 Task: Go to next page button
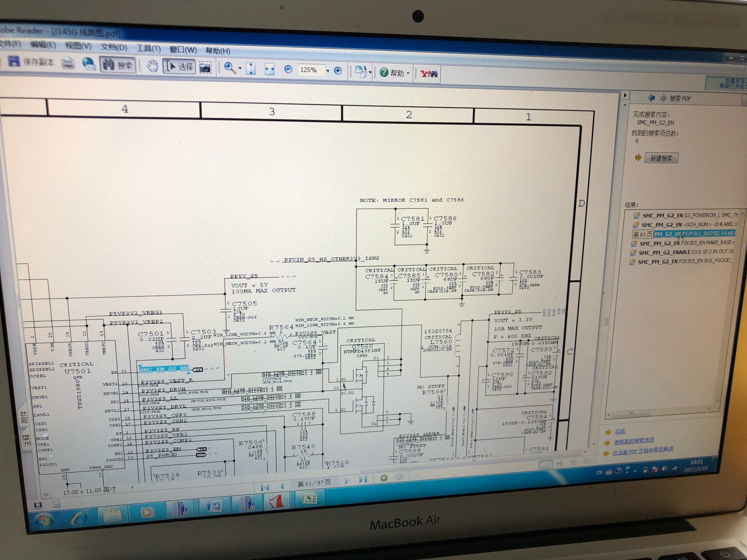(x=347, y=481)
